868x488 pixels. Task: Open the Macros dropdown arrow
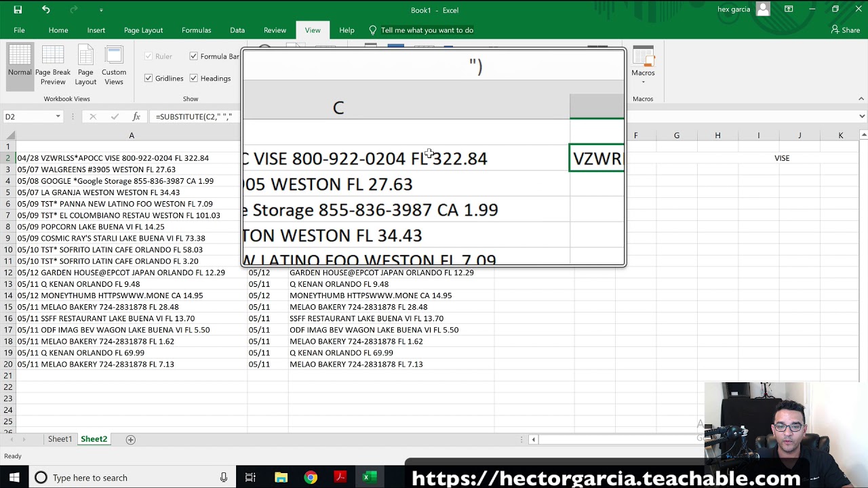(643, 82)
